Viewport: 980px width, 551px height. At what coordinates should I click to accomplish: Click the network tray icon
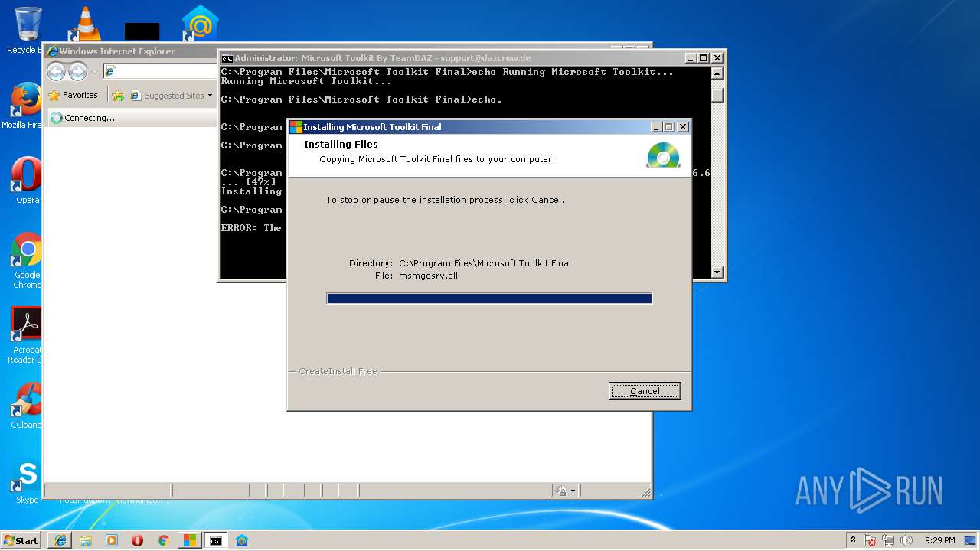click(x=888, y=540)
